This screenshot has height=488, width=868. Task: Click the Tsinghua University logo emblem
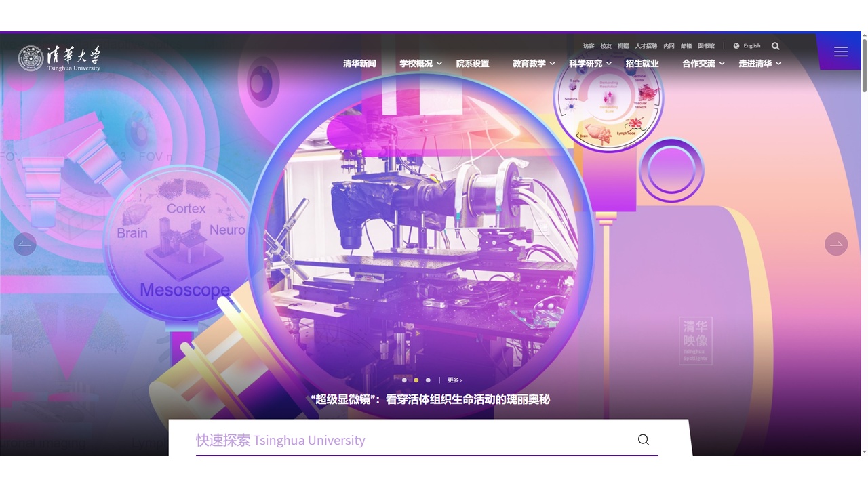coord(30,58)
